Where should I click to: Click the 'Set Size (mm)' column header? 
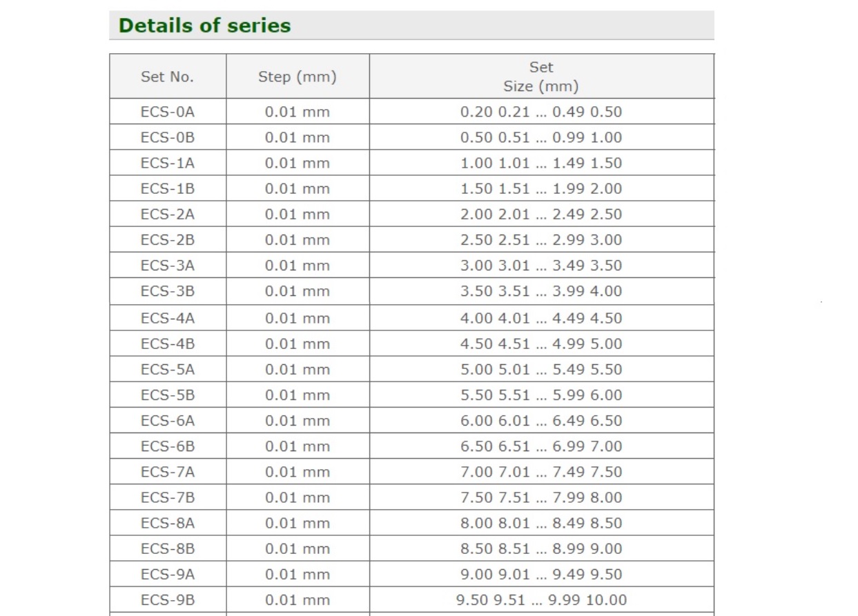pos(541,77)
